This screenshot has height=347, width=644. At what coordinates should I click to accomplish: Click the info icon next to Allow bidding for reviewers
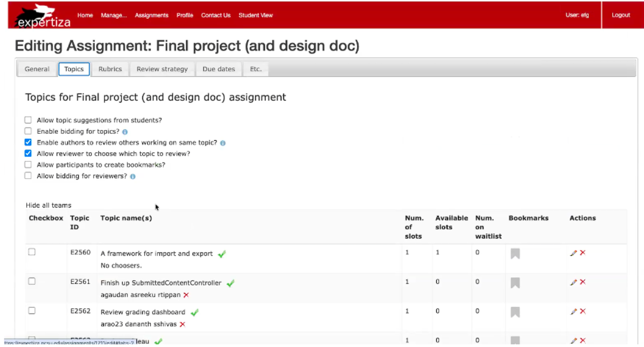[132, 176]
